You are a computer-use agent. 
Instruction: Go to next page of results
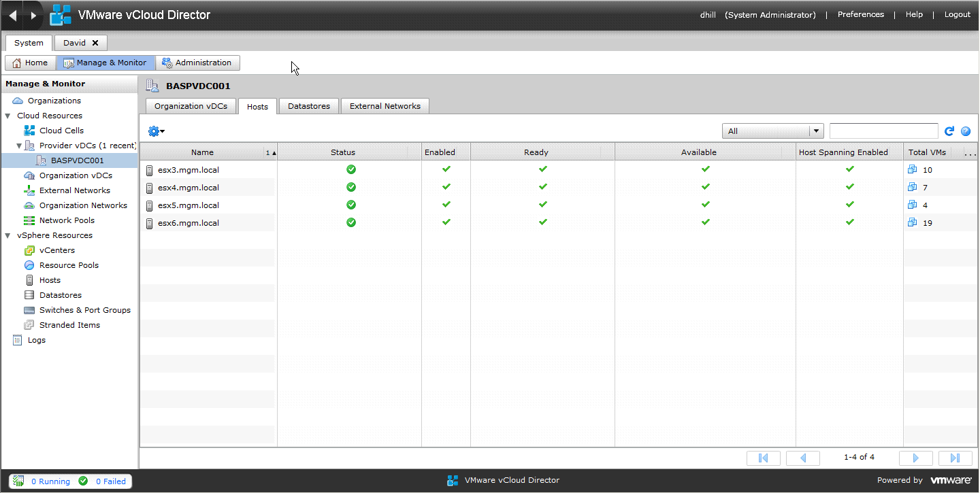click(915, 458)
